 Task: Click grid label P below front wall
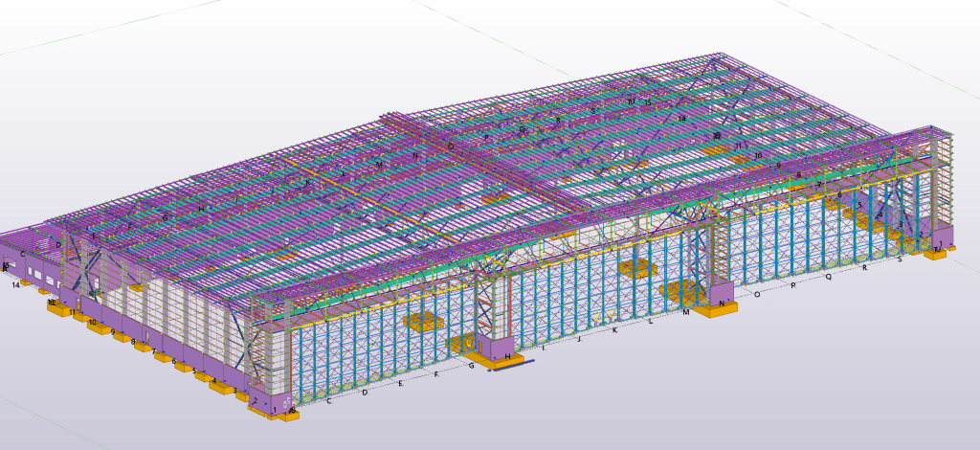[792, 285]
